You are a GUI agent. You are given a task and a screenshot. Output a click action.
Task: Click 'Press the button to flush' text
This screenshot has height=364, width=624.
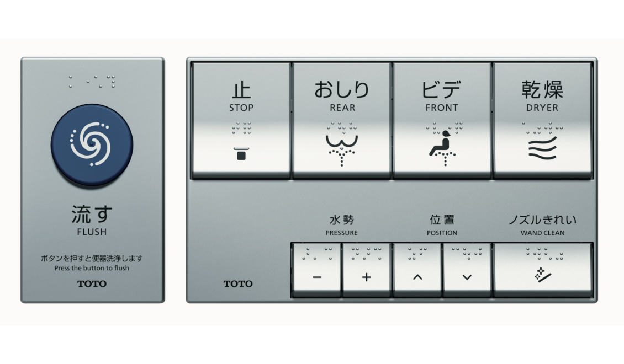[x=92, y=268]
